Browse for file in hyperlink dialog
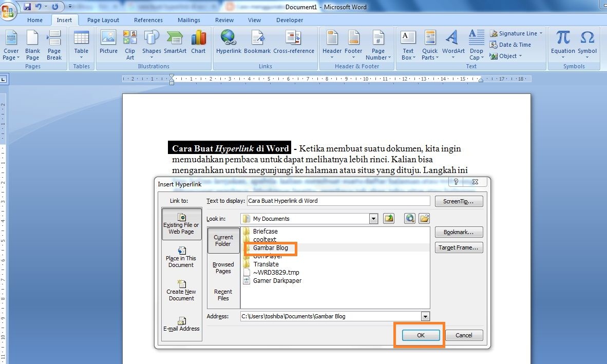Screen dimensions: 607x364 [424, 219]
